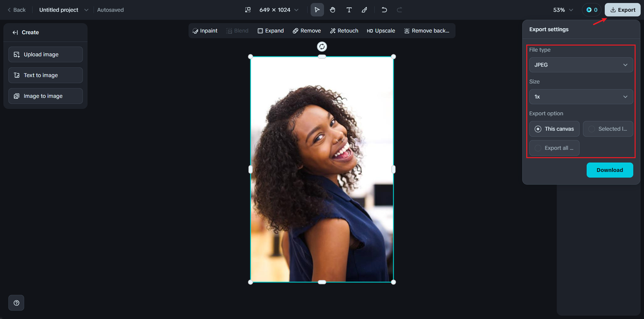Choose the Remove eraser tool
This screenshot has height=319, width=644.
click(306, 31)
